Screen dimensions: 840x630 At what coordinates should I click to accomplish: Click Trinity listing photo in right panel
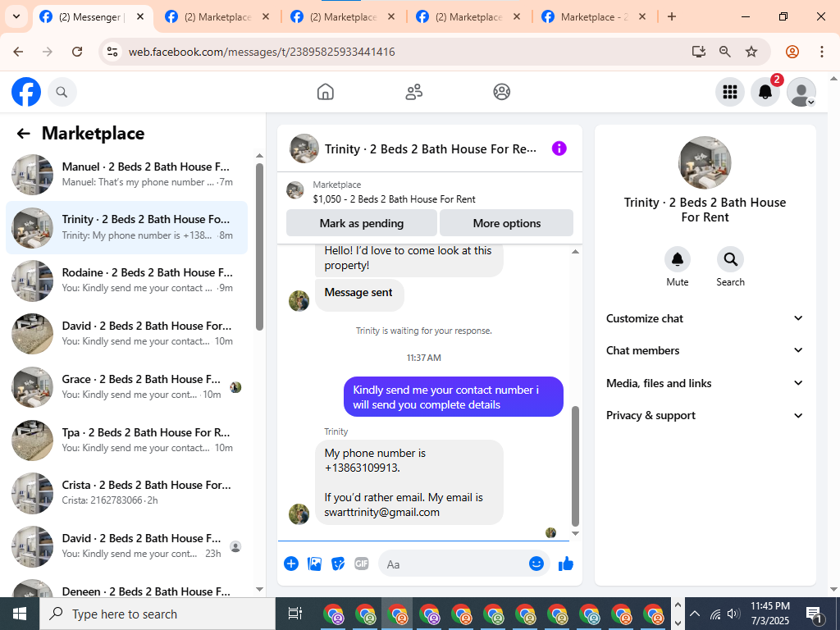point(705,163)
